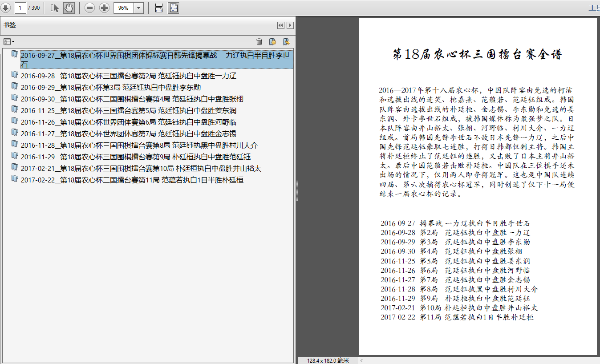Open the bookmark options menu dropdown
Viewport: 600px width, 364px height.
pos(9,41)
